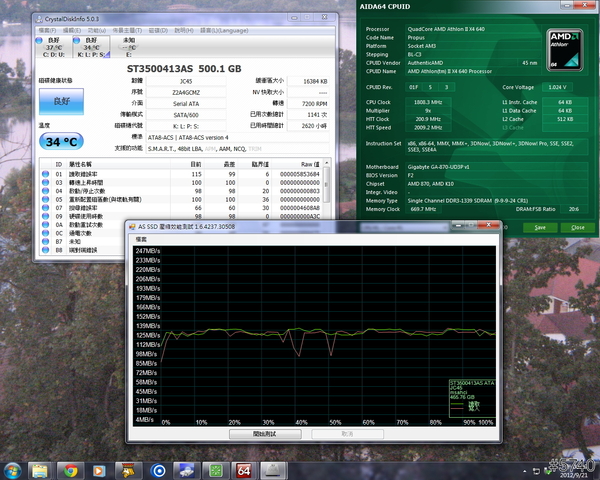Click the 34 °C temperature indicator
Image resolution: width=600 pixels, height=480 pixels.
59,141
